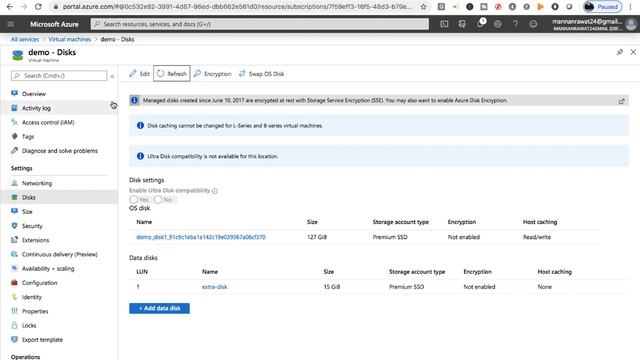Focus the sidebar search field

[59, 76]
